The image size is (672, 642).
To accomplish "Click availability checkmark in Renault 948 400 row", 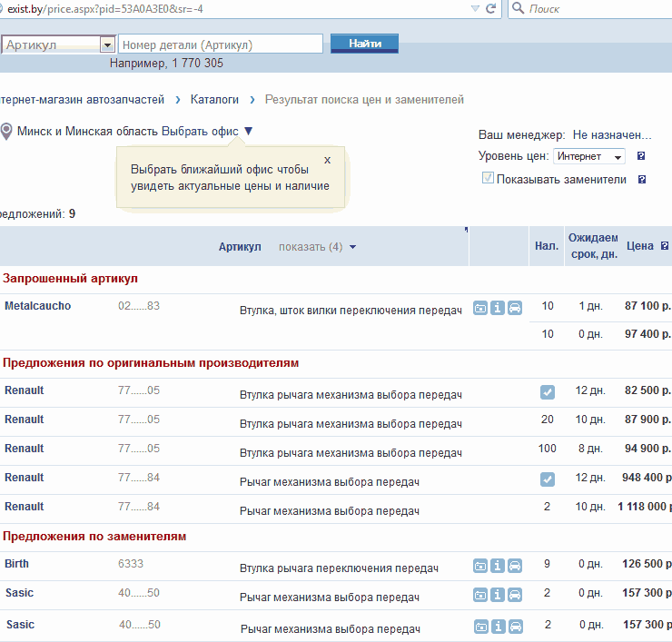I will pos(548,479).
